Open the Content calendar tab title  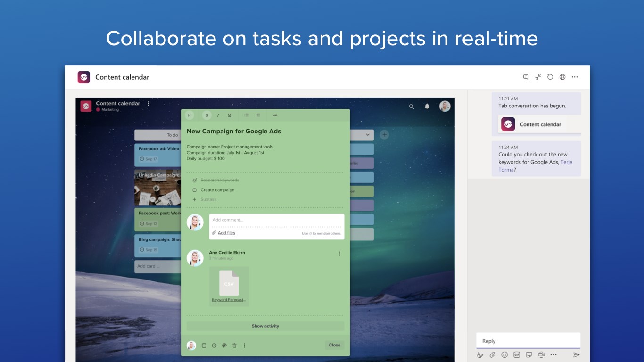point(122,77)
